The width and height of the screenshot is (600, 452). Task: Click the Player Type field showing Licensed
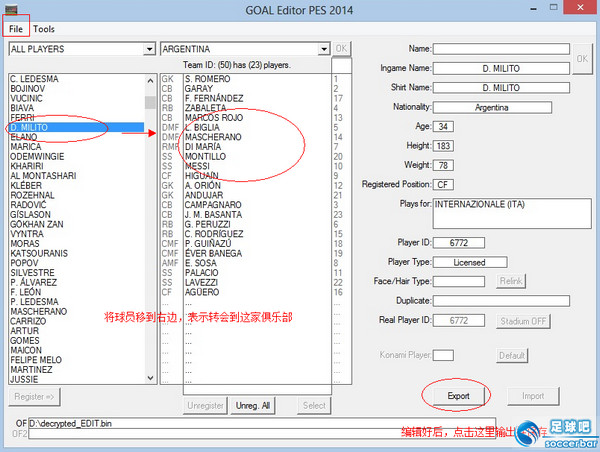(x=470, y=263)
